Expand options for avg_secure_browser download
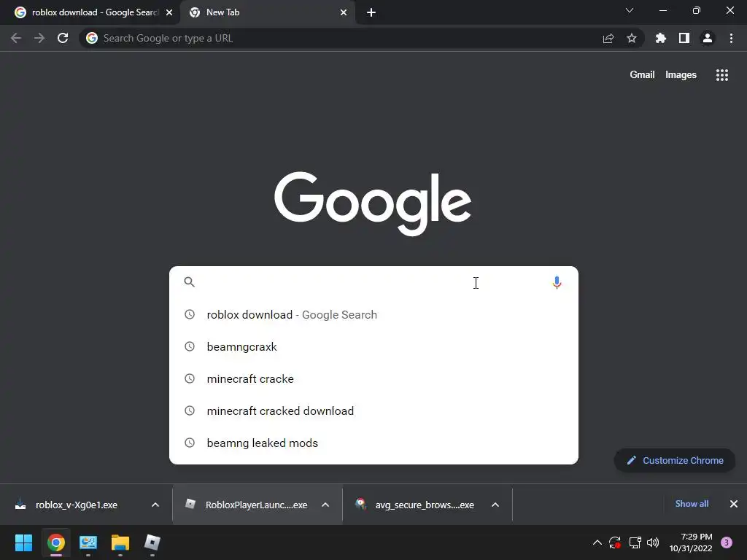Image resolution: width=747 pixels, height=560 pixels. click(x=495, y=505)
